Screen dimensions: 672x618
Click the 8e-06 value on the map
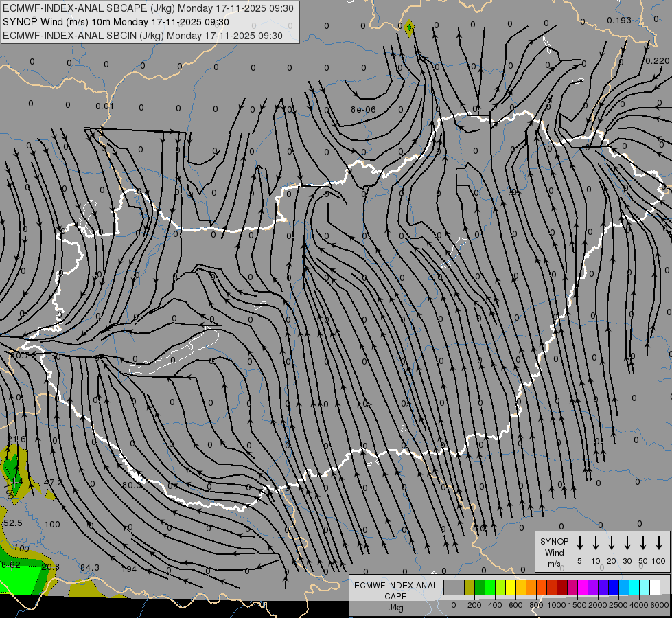(363, 110)
